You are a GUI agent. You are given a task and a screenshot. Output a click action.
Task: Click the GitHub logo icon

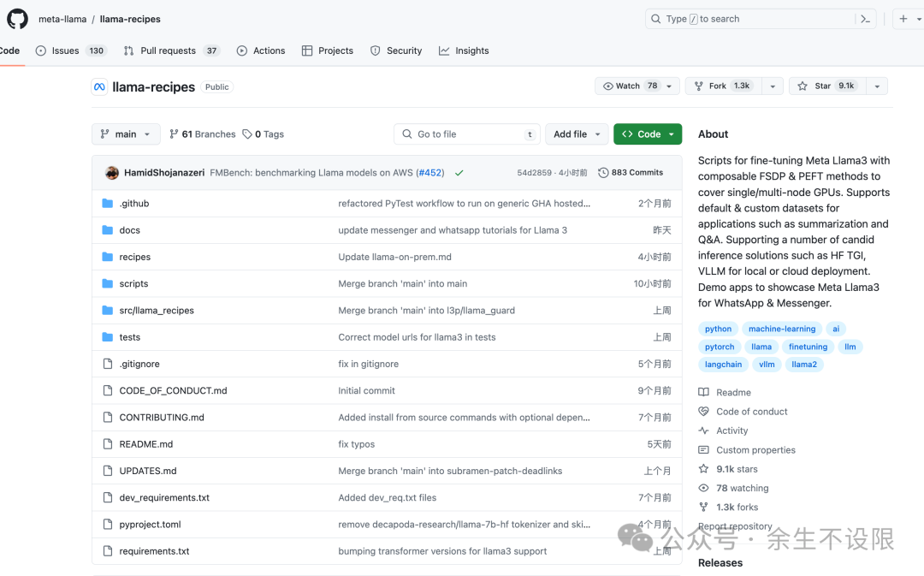coord(17,19)
